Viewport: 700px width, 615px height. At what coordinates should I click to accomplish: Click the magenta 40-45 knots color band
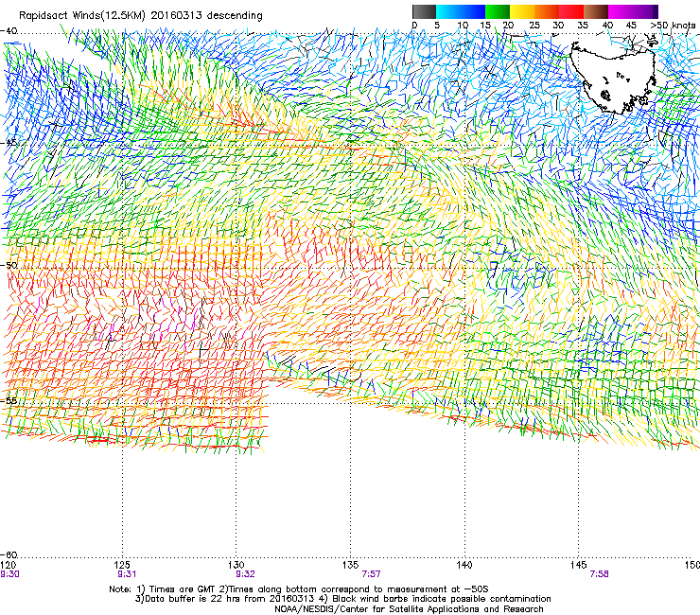621,11
